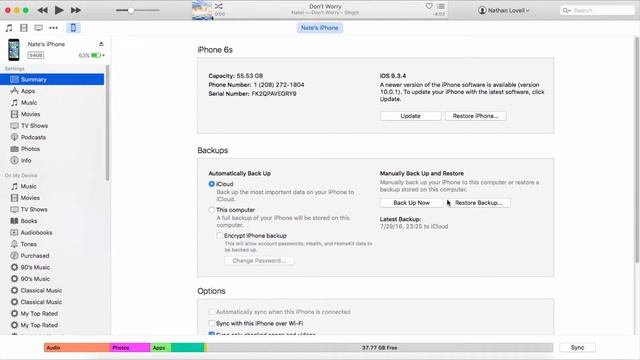640x360 pixels.
Task: Open the Summary settings page
Action: point(52,79)
